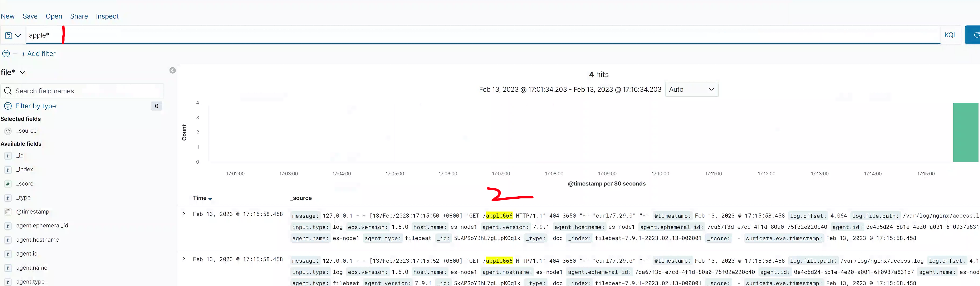This screenshot has width=980, height=286.
Task: Open the Share menu item
Action: pos(79,16)
